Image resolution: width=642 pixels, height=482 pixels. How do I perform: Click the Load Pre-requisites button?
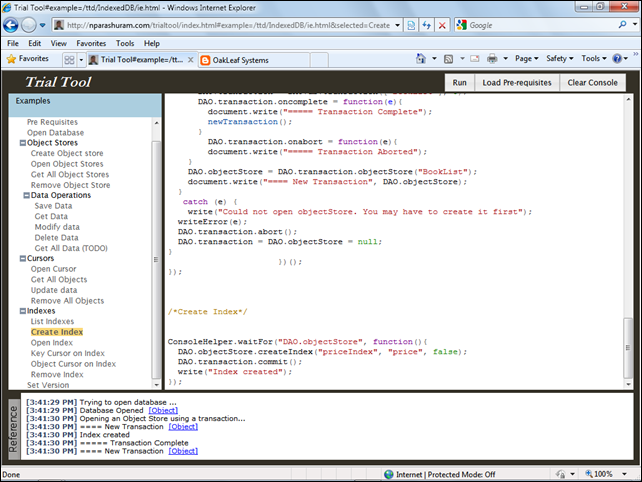point(517,83)
